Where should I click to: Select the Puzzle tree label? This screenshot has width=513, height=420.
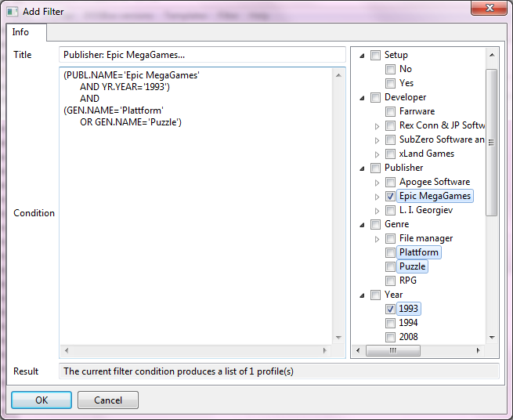[x=412, y=266]
